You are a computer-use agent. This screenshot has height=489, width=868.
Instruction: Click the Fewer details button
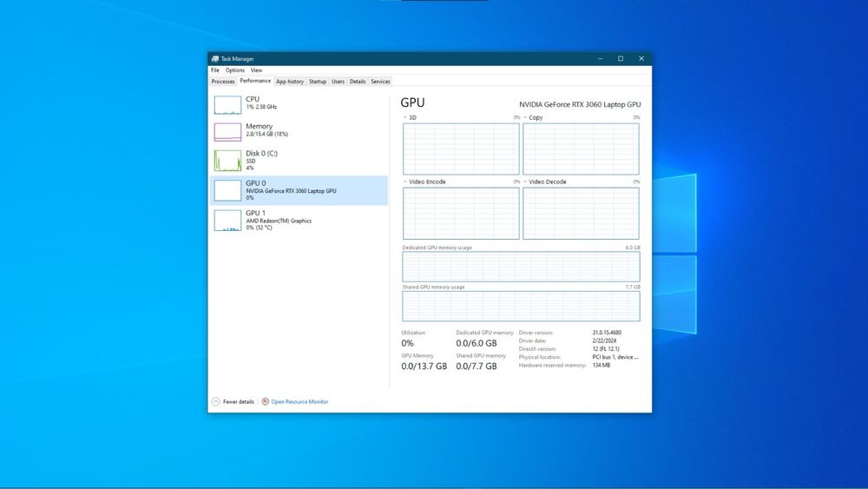pos(233,401)
